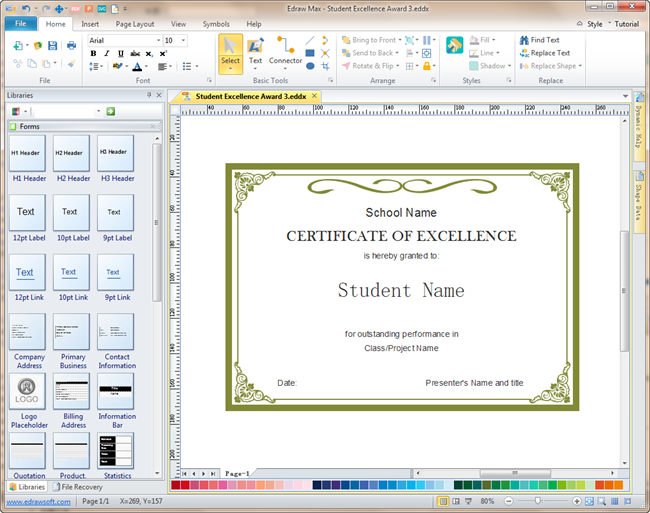Click the zoom in plus icon
The width and height of the screenshot is (650, 513).
(577, 500)
